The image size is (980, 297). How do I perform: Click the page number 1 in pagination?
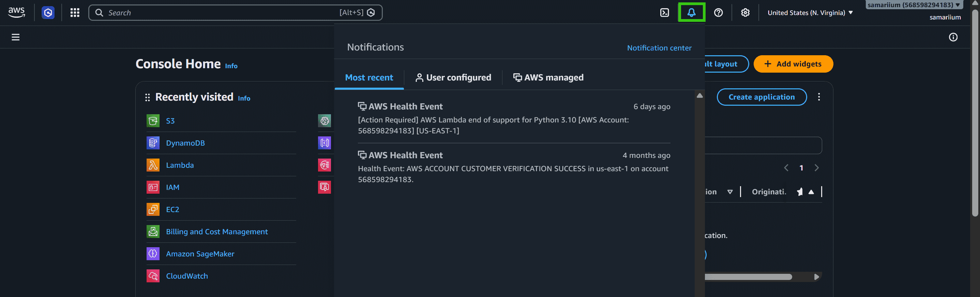[x=801, y=167]
